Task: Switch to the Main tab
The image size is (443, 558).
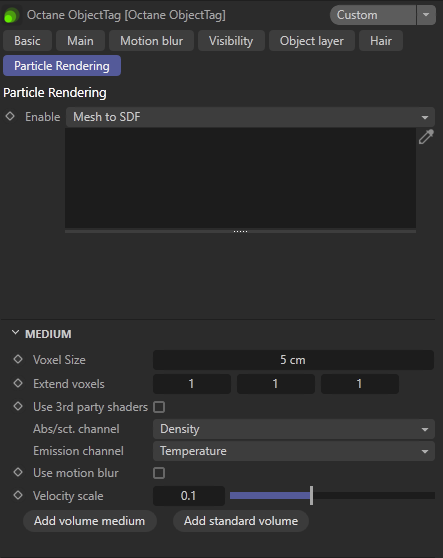Action: (80, 41)
